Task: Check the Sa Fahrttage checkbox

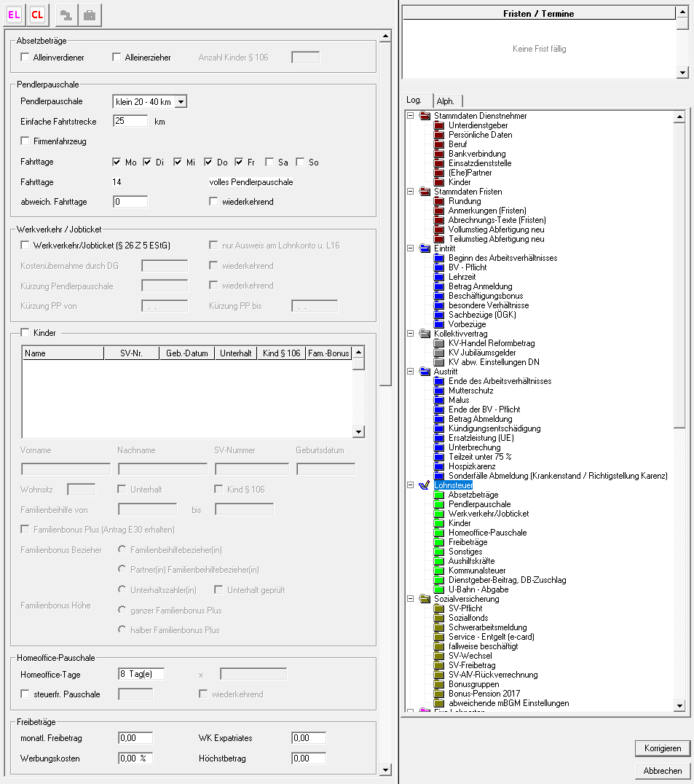Action: coord(270,162)
